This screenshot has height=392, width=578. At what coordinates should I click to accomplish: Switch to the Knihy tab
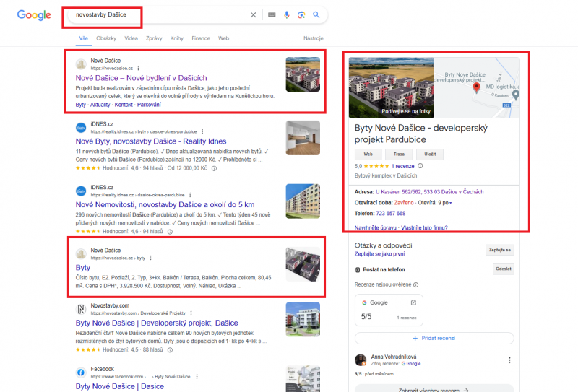click(177, 38)
